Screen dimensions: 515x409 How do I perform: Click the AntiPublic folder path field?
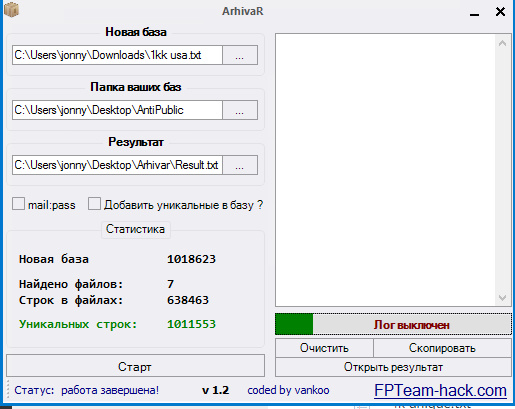point(117,110)
